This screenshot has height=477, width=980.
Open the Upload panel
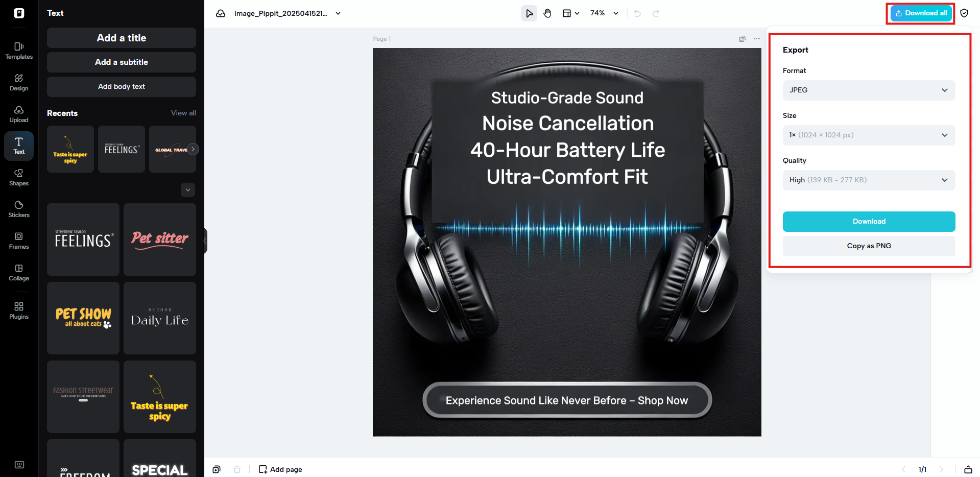[x=18, y=114]
